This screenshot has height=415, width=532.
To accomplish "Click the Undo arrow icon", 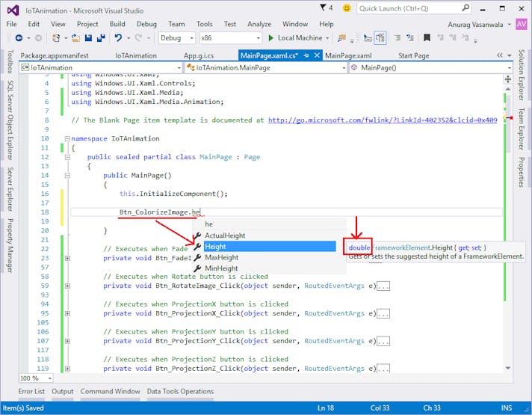I will click(118, 38).
